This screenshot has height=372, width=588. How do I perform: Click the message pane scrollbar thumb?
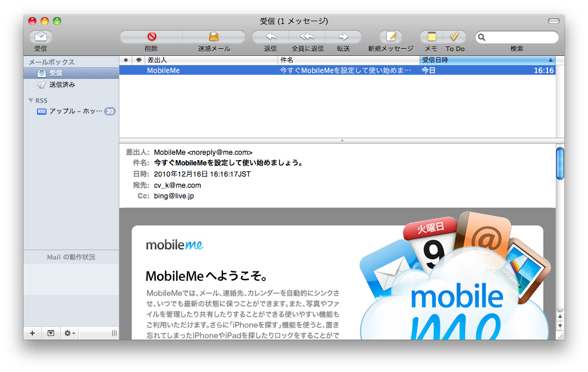click(x=560, y=164)
